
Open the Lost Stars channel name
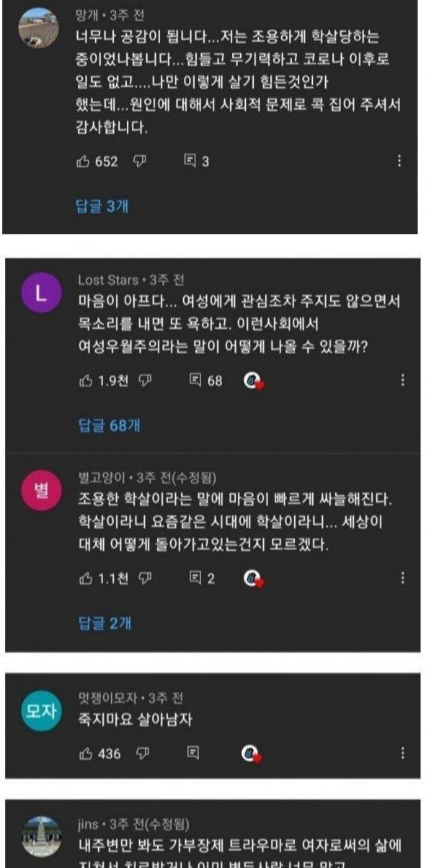108,280
